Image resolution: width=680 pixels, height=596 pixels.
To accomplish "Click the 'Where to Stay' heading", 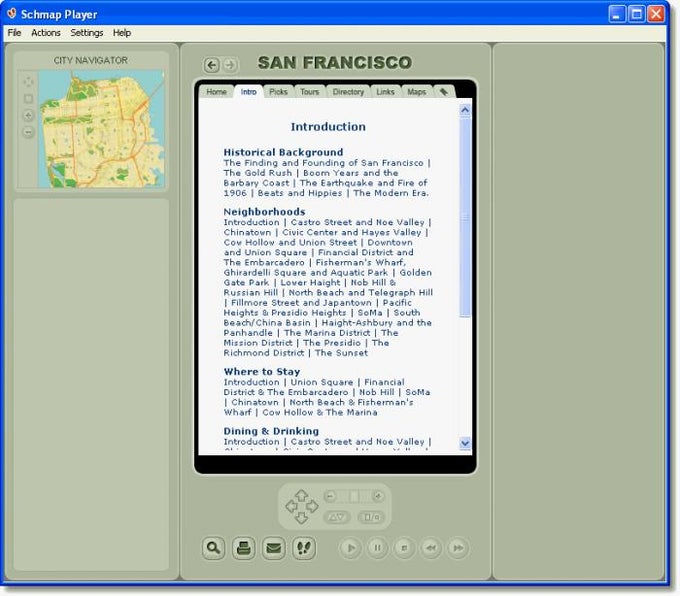I will pos(262,372).
